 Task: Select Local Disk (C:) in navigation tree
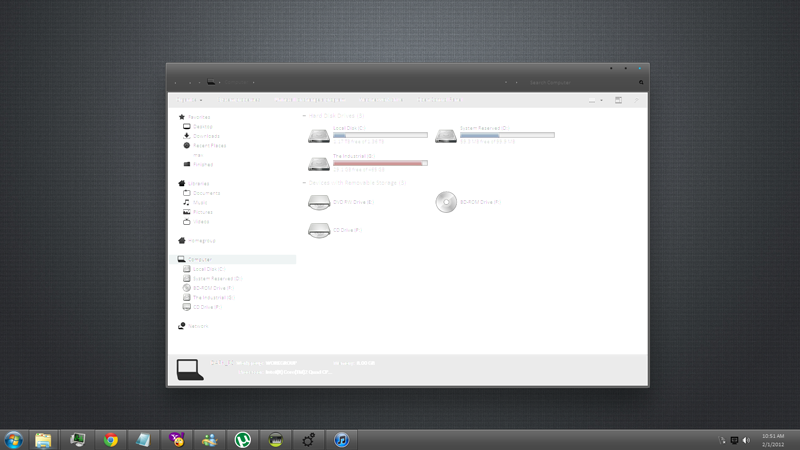tap(209, 269)
